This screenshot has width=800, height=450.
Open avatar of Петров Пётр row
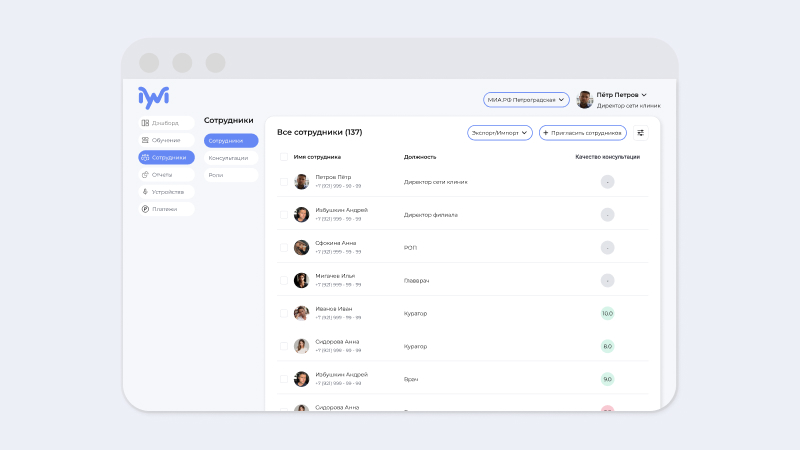pyautogui.click(x=302, y=182)
